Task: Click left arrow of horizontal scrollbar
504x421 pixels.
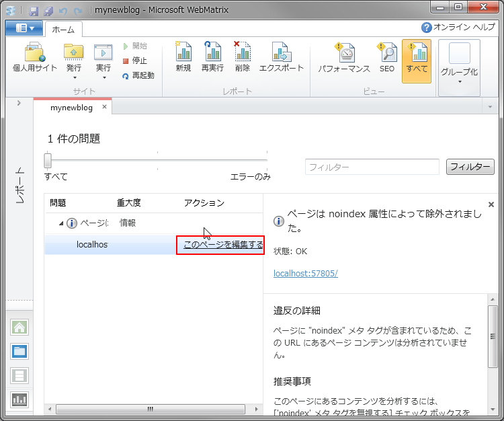Action: point(50,410)
